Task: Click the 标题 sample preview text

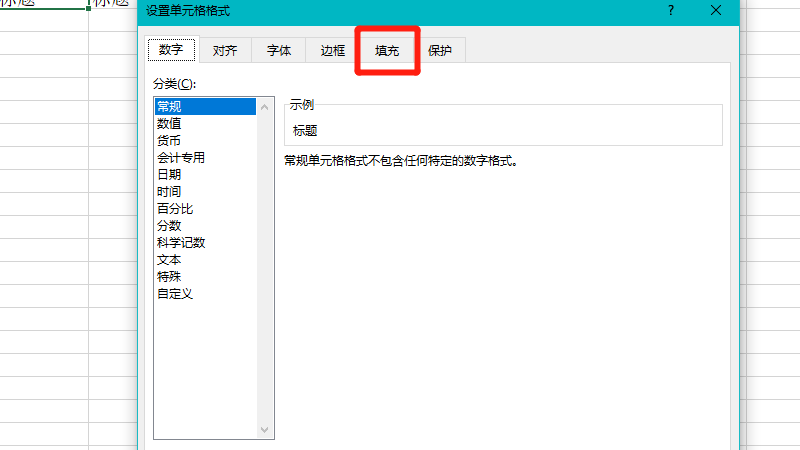Action: click(305, 131)
